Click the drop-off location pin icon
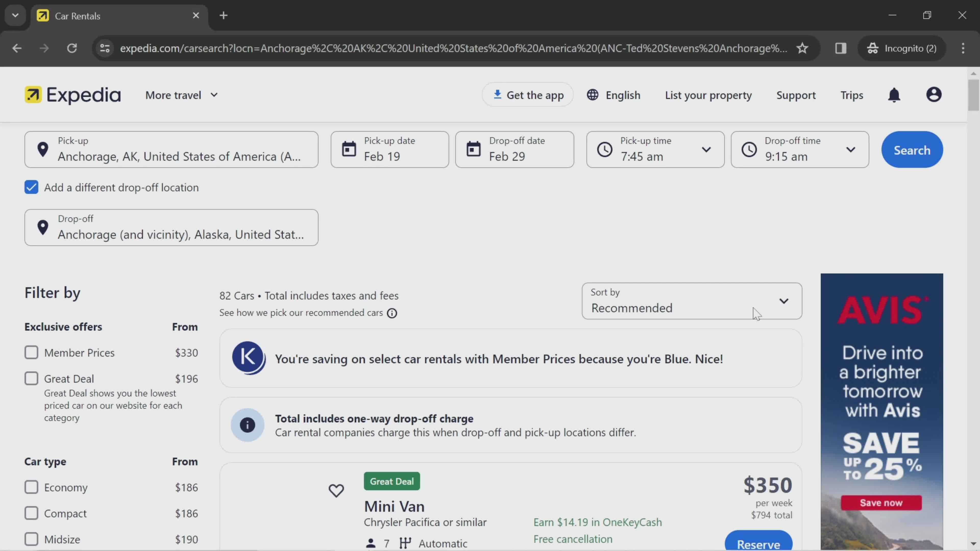Image resolution: width=980 pixels, height=551 pixels. point(43,227)
